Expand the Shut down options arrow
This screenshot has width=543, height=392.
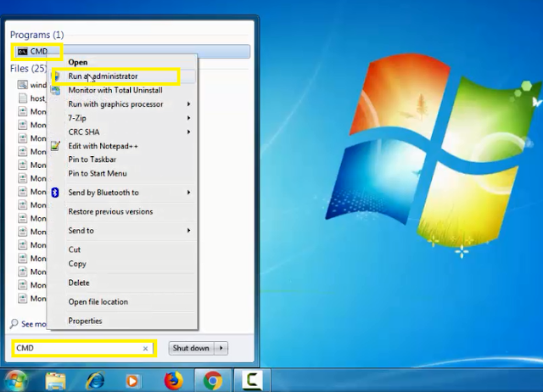[x=221, y=348]
